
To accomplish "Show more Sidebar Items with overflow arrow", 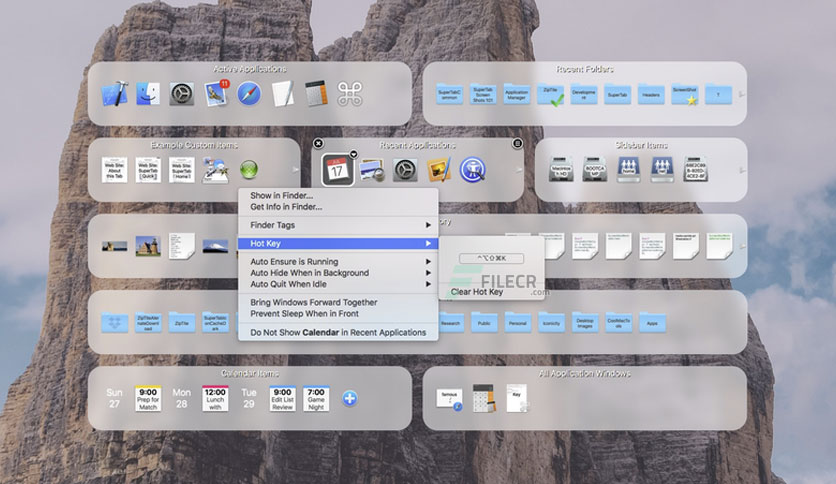I will tap(741, 170).
